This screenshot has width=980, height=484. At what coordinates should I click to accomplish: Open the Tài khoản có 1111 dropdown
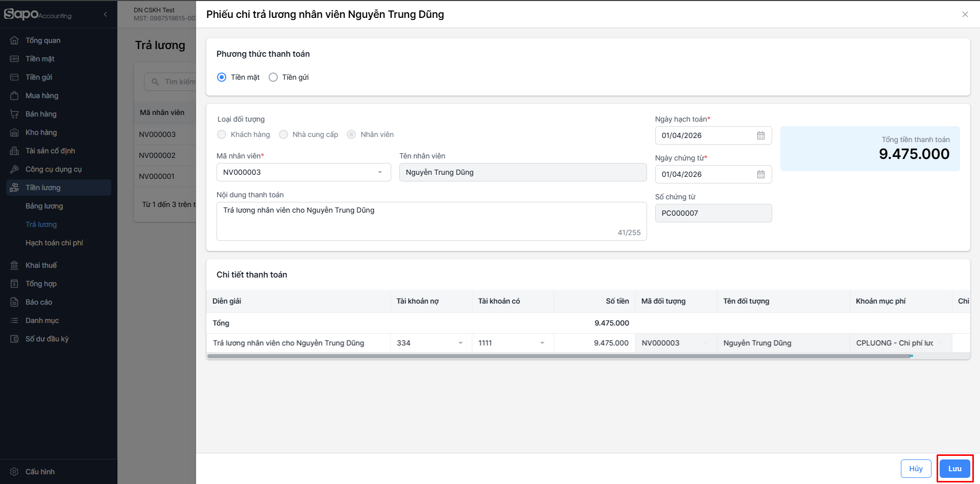(x=542, y=343)
